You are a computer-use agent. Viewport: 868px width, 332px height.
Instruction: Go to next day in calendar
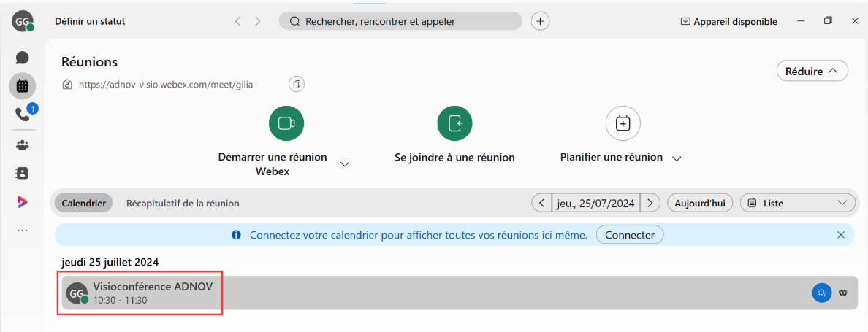point(650,203)
